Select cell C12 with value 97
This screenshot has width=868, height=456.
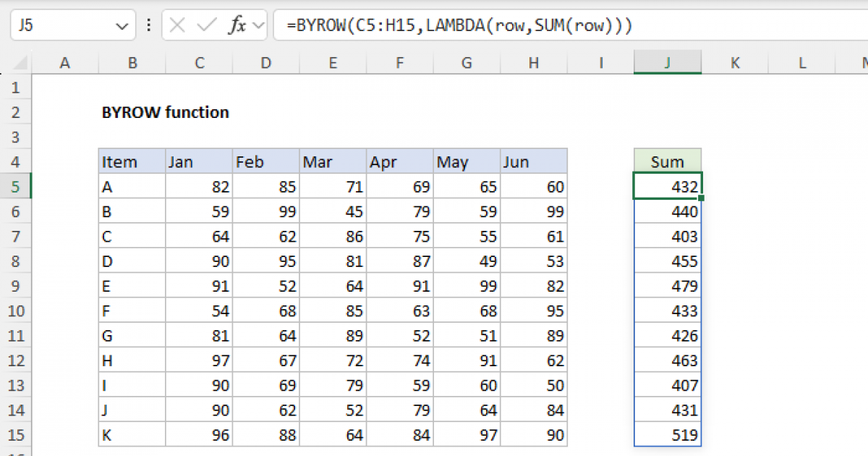point(199,360)
